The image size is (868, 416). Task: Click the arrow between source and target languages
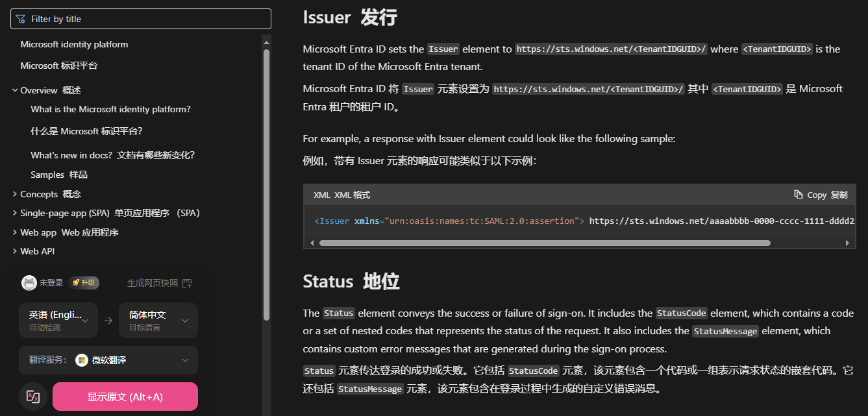(x=108, y=320)
